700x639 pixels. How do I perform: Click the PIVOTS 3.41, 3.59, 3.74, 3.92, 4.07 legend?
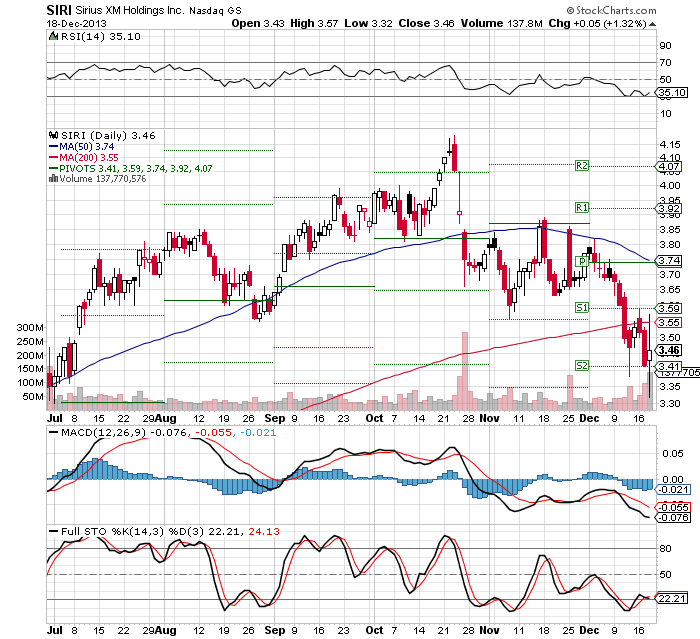click(x=136, y=168)
